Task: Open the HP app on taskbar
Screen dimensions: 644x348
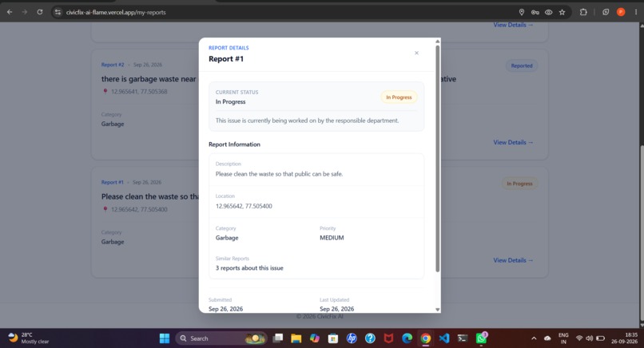Action: tap(352, 338)
